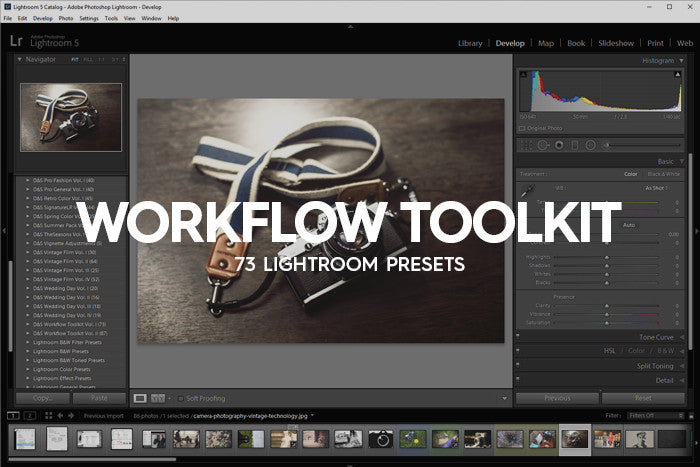The height and width of the screenshot is (467, 700).
Task: Switch to the Map module
Action: coord(546,43)
